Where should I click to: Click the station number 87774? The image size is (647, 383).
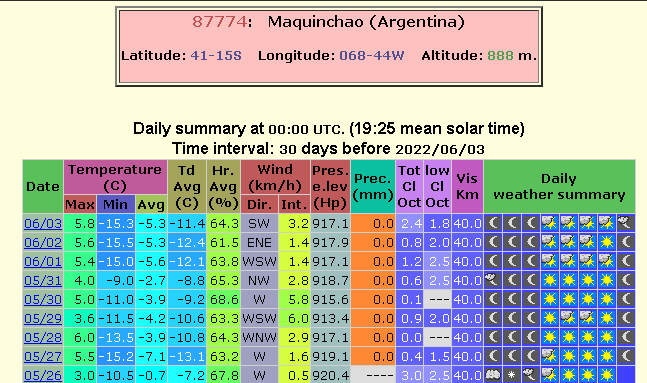click(220, 21)
